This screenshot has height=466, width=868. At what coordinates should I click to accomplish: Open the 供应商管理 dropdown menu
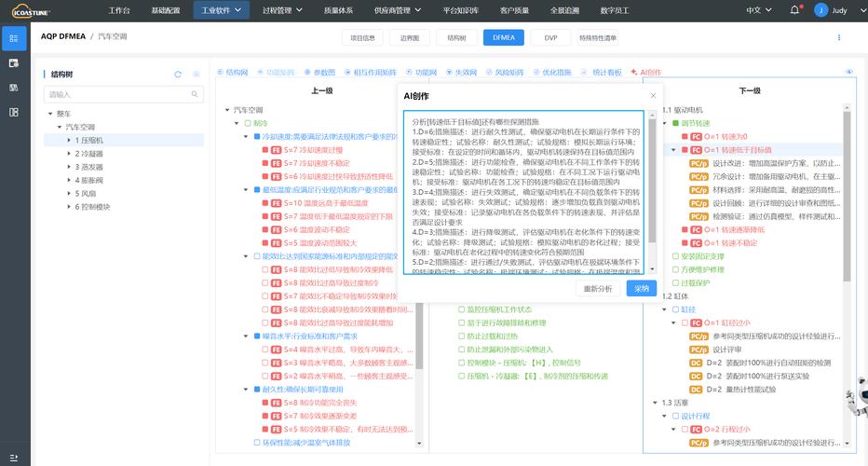click(398, 10)
